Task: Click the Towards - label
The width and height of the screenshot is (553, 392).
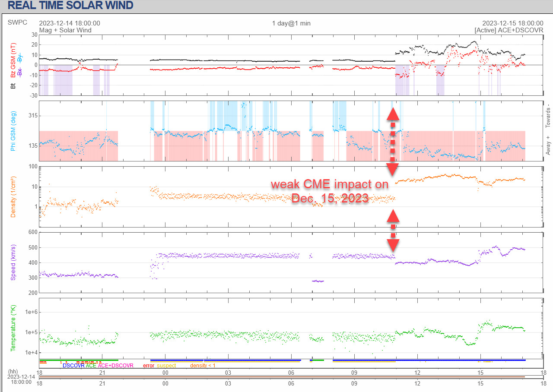Action: 548,116
